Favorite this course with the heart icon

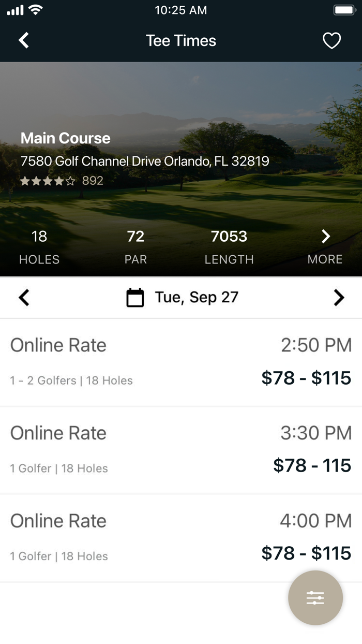click(x=331, y=40)
